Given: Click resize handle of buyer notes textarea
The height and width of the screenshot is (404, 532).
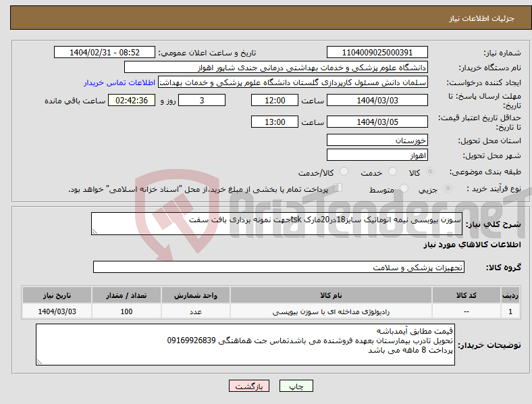Looking at the screenshot, I should 39,362.
